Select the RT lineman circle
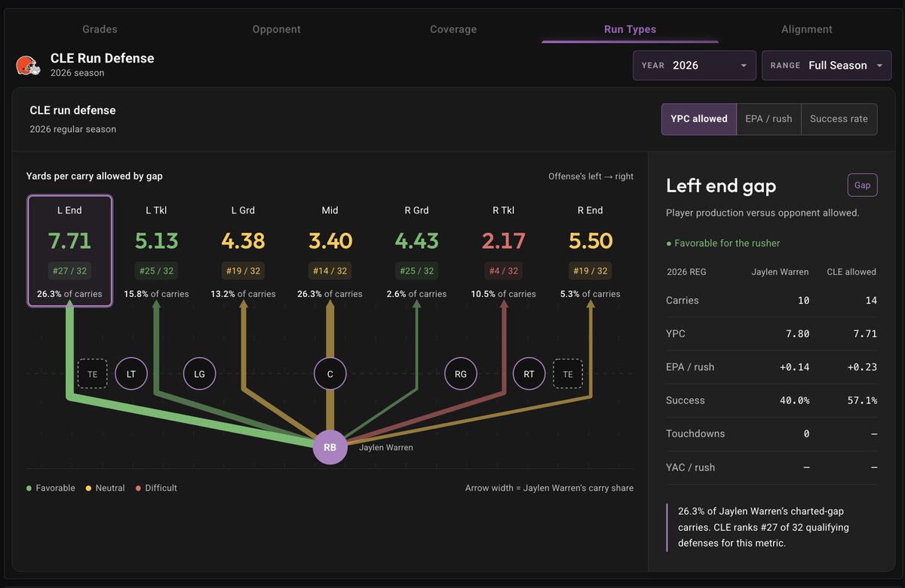This screenshot has width=905, height=588. tap(529, 373)
